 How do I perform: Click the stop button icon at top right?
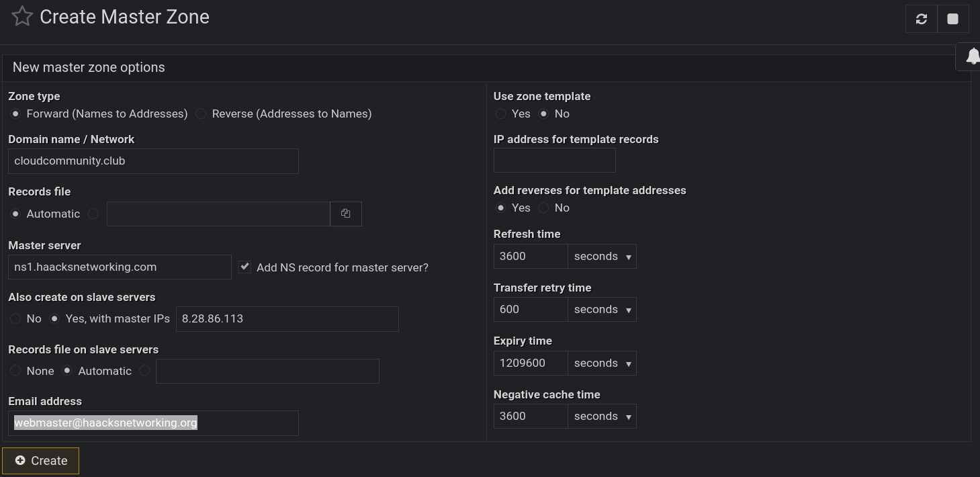[952, 19]
